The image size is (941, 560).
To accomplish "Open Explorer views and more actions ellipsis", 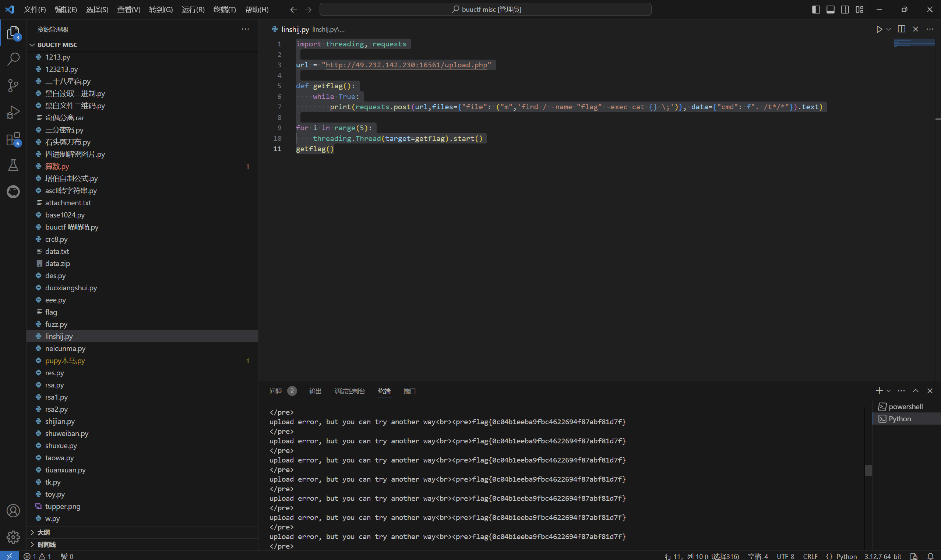I will pos(245,29).
